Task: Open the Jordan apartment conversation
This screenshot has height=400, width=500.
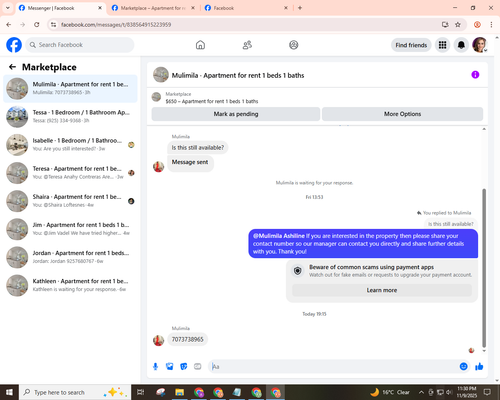Action: coord(70,257)
